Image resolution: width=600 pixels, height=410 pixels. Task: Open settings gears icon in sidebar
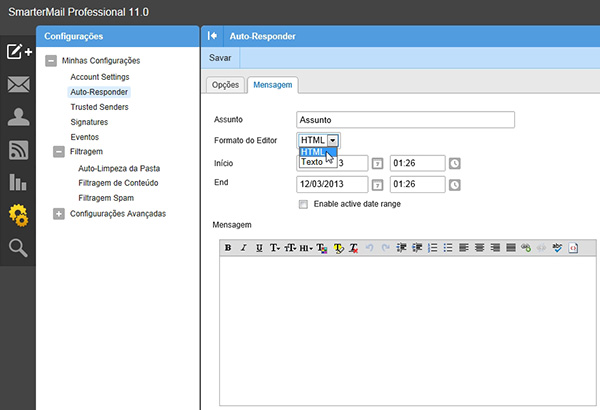pyautogui.click(x=18, y=215)
